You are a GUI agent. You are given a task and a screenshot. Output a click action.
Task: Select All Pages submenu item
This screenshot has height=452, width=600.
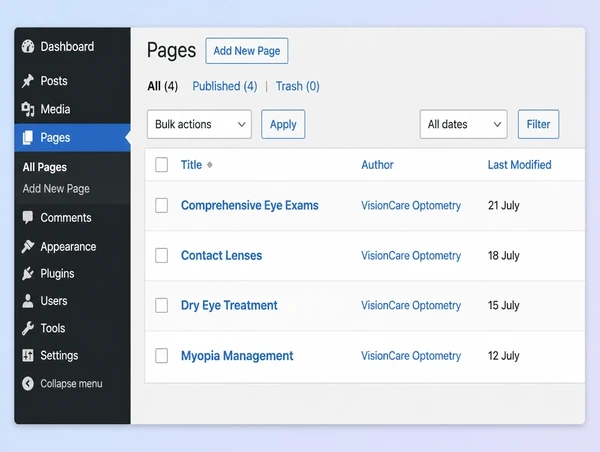click(x=44, y=167)
